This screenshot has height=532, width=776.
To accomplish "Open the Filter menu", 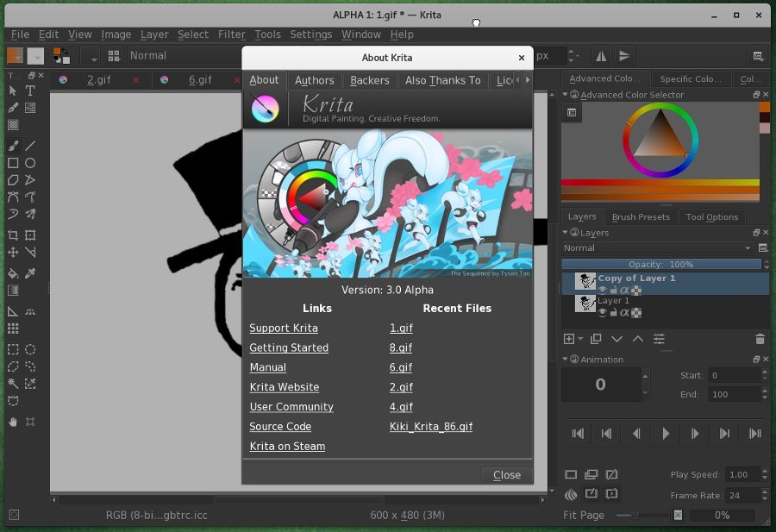I will (231, 34).
